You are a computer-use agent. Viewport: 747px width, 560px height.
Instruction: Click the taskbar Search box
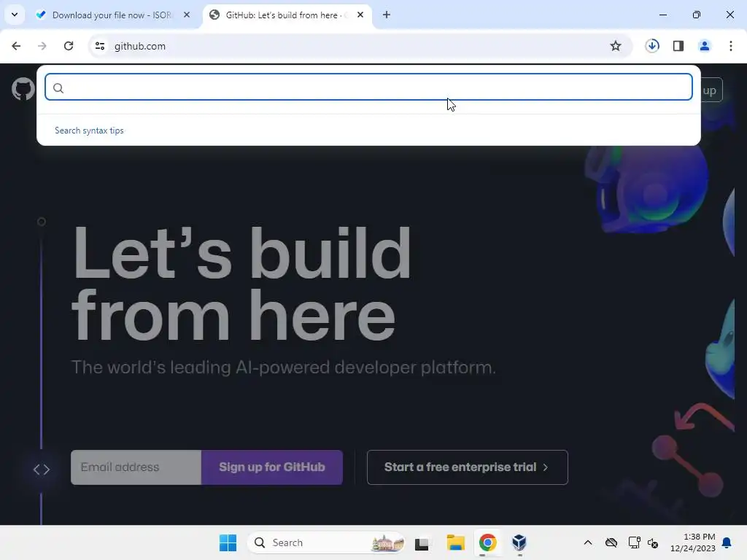click(x=326, y=542)
